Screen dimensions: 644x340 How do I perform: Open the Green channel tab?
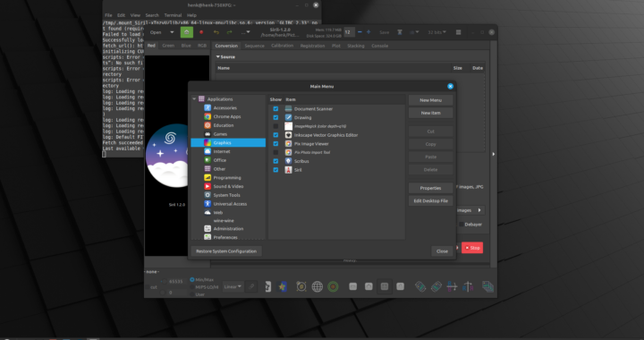(168, 46)
